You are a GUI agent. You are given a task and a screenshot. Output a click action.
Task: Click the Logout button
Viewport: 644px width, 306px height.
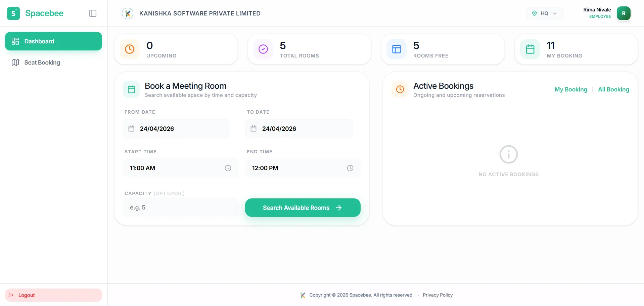pos(53,295)
